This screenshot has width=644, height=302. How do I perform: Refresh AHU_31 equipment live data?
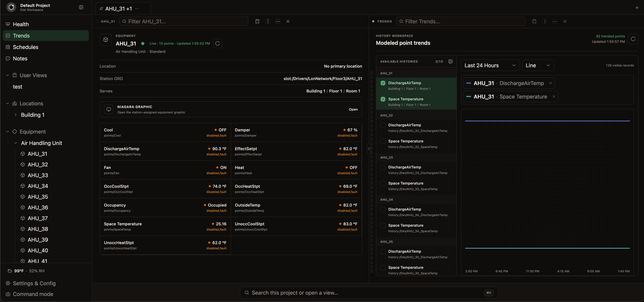pyautogui.click(x=218, y=43)
